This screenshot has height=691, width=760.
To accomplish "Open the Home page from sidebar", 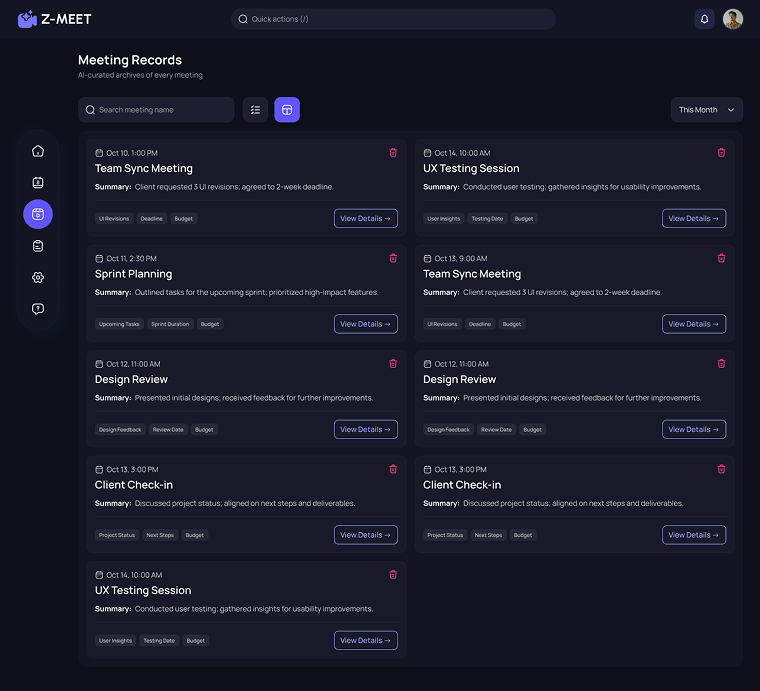I will (38, 151).
